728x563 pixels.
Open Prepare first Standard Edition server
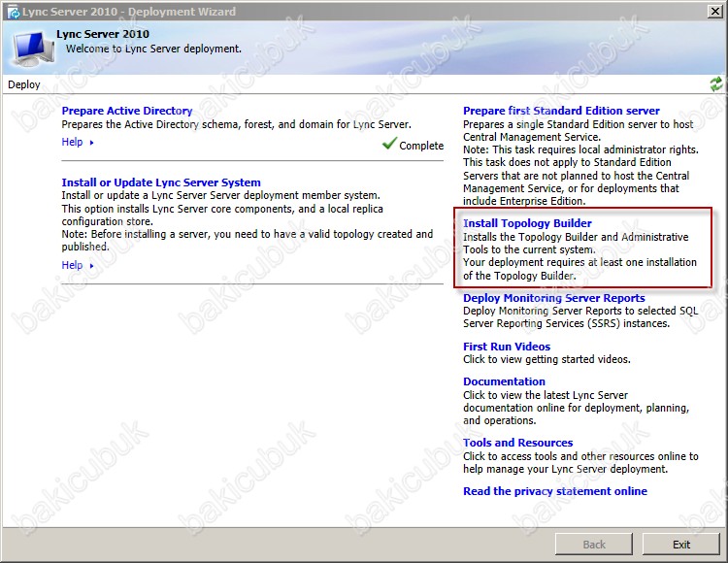pos(561,111)
